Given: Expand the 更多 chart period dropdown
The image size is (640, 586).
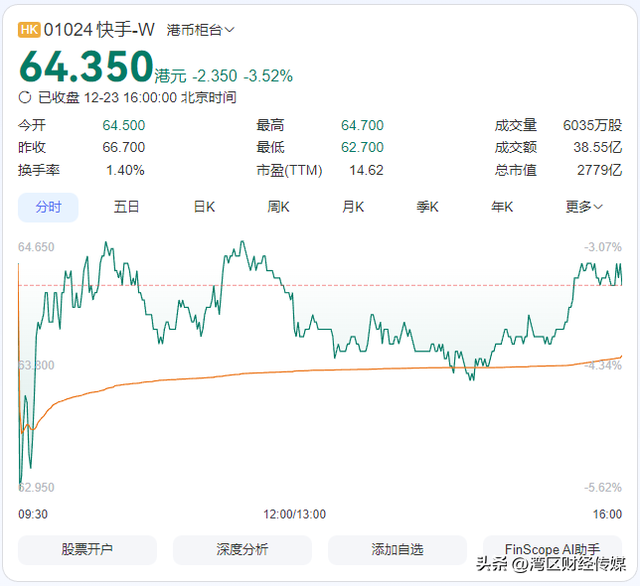Looking at the screenshot, I should pos(584,207).
